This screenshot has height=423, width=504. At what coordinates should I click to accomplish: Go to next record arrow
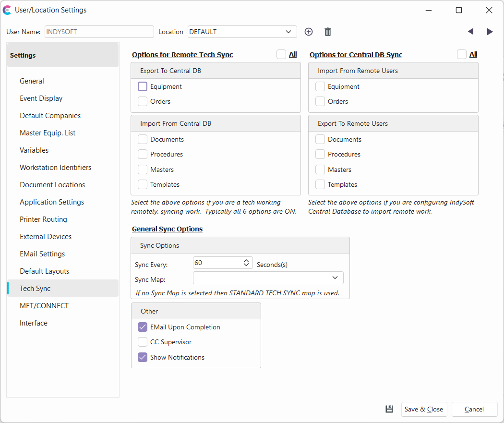pos(490,32)
